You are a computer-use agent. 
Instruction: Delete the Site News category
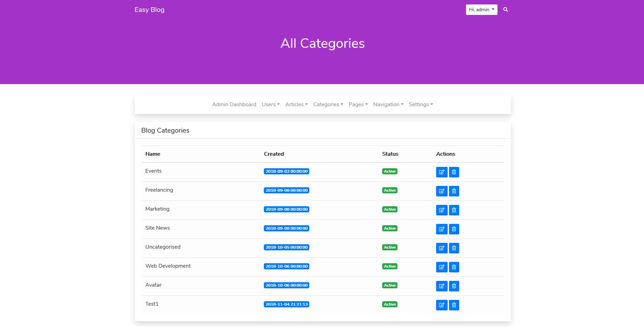(454, 229)
